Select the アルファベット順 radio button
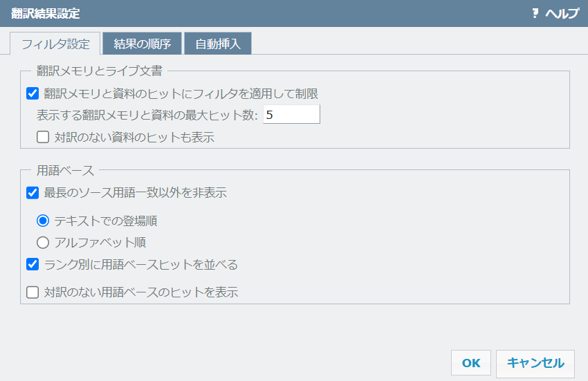Image resolution: width=588 pixels, height=381 pixels. pos(43,243)
